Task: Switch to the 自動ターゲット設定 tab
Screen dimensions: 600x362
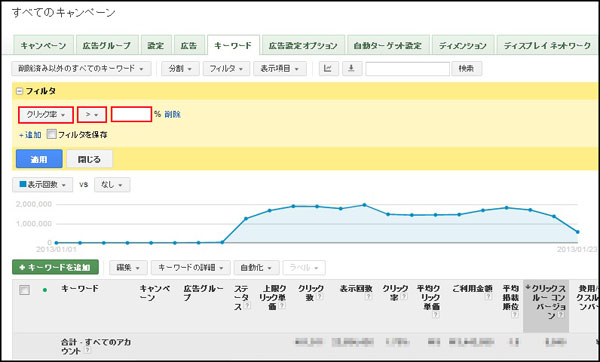Action: (388, 46)
